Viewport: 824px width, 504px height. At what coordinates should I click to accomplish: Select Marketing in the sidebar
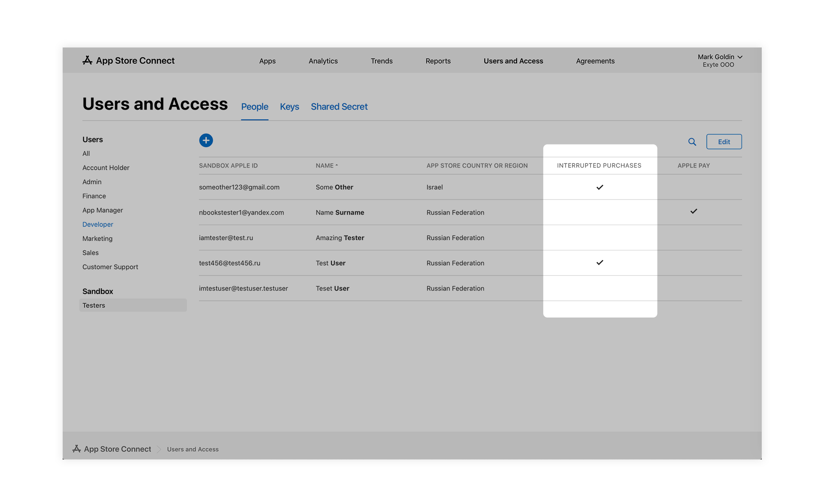(98, 239)
